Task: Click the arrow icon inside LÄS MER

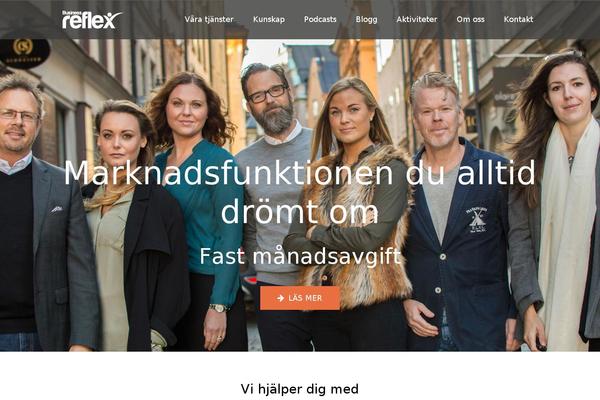Action: [280, 298]
